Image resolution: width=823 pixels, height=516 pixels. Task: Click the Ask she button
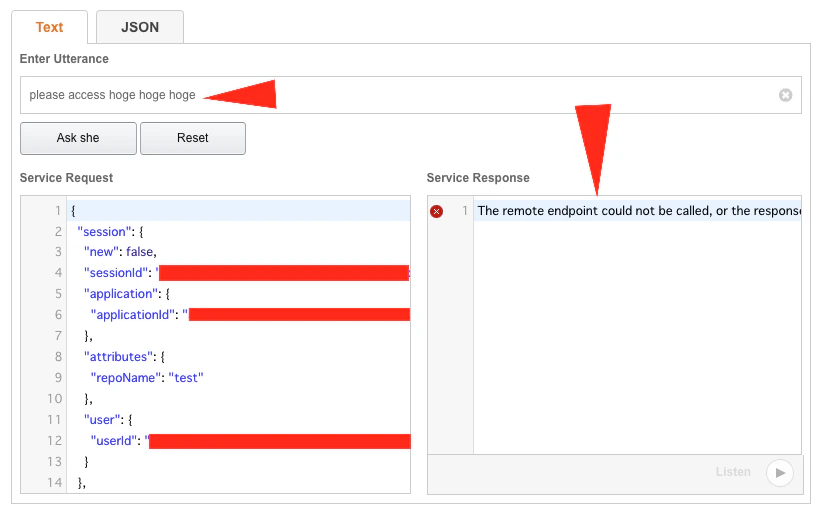78,138
